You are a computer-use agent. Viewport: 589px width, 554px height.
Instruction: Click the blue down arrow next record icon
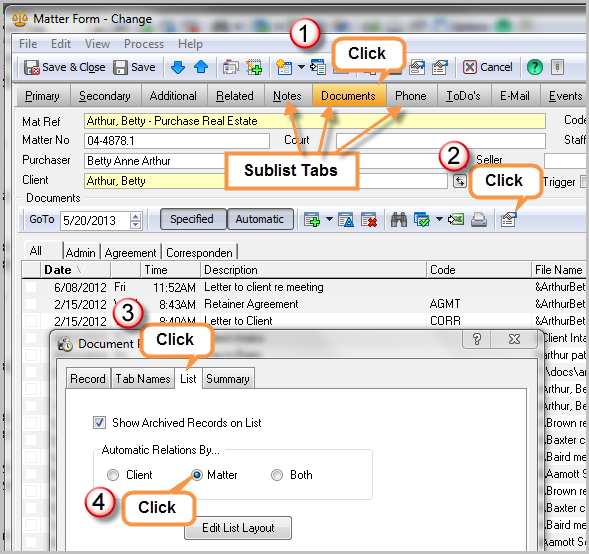tap(178, 67)
